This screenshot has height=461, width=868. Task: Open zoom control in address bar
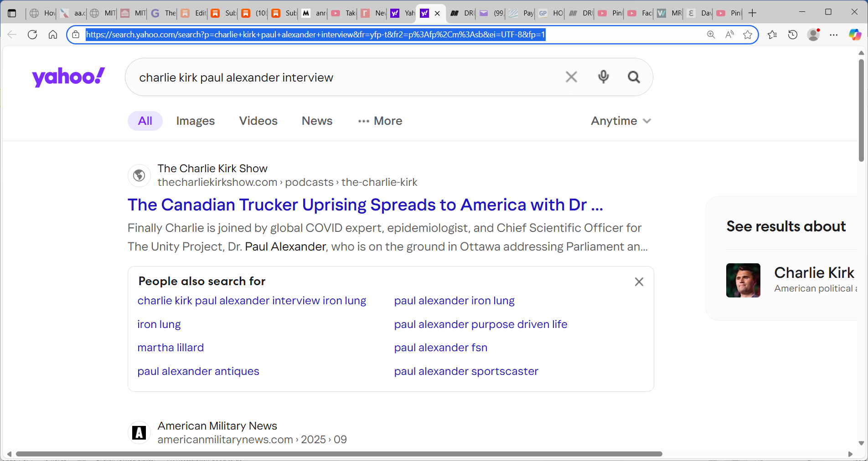coord(711,35)
